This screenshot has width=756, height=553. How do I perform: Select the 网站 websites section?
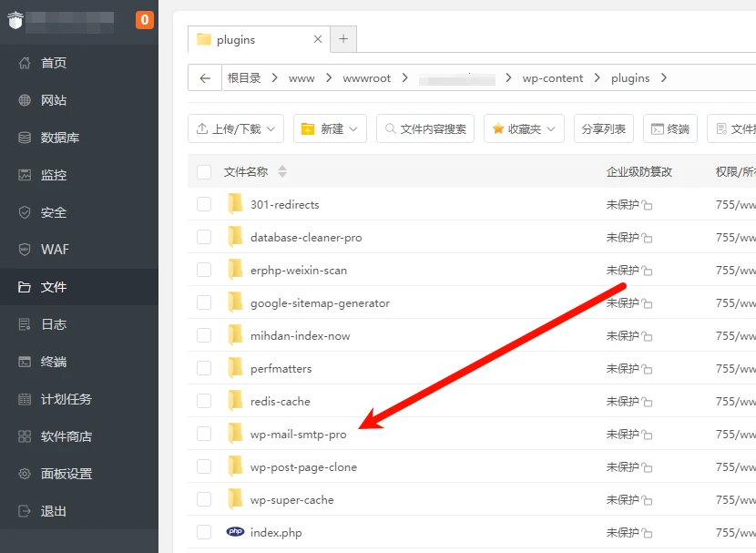click(x=55, y=100)
